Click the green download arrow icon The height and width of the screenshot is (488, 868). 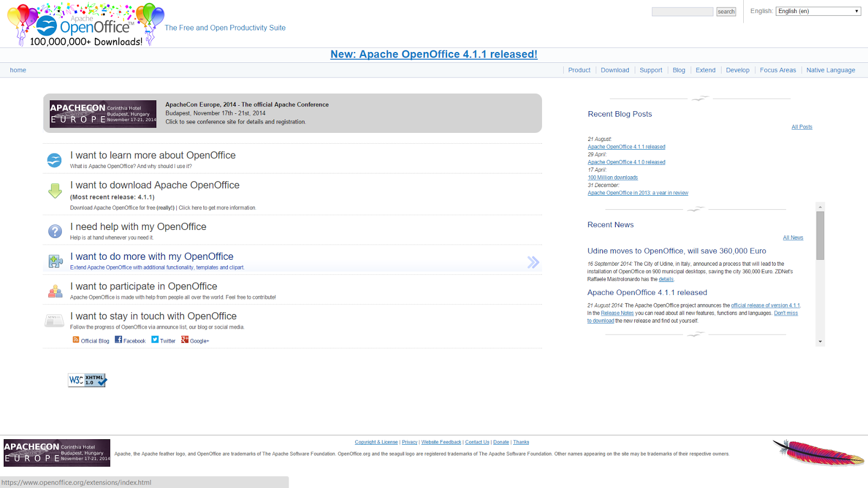(x=55, y=191)
